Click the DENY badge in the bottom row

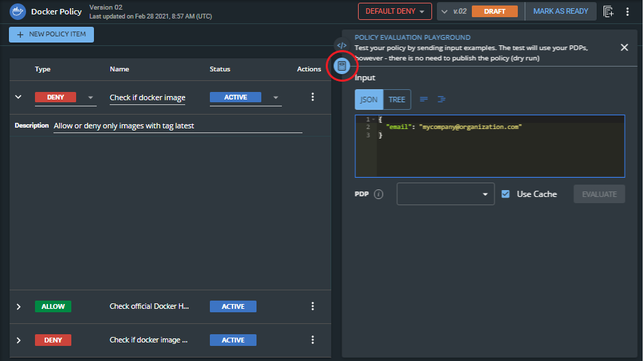pyautogui.click(x=53, y=340)
